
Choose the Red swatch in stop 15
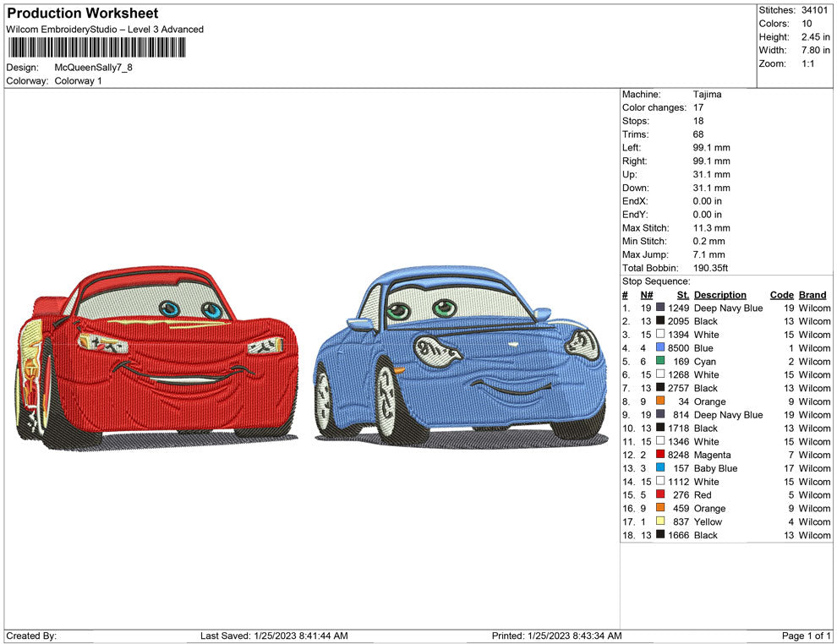(x=660, y=495)
